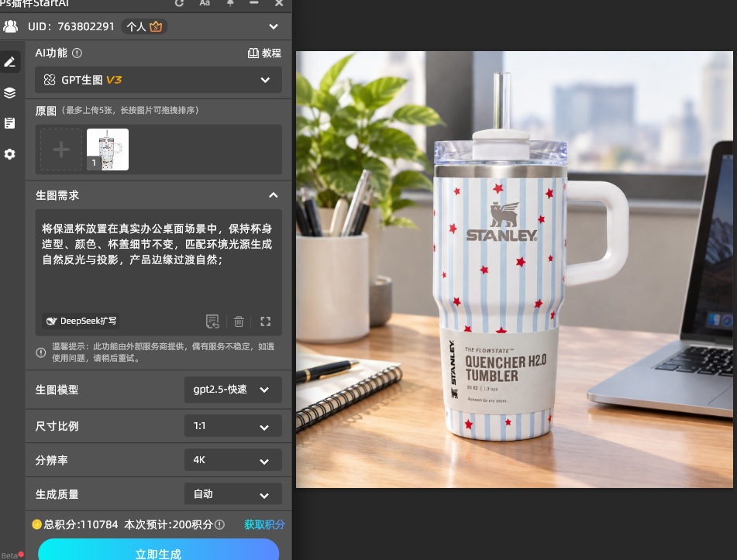Open the layers sidebar icon
Viewport: 737px width, 560px height.
pyautogui.click(x=10, y=92)
